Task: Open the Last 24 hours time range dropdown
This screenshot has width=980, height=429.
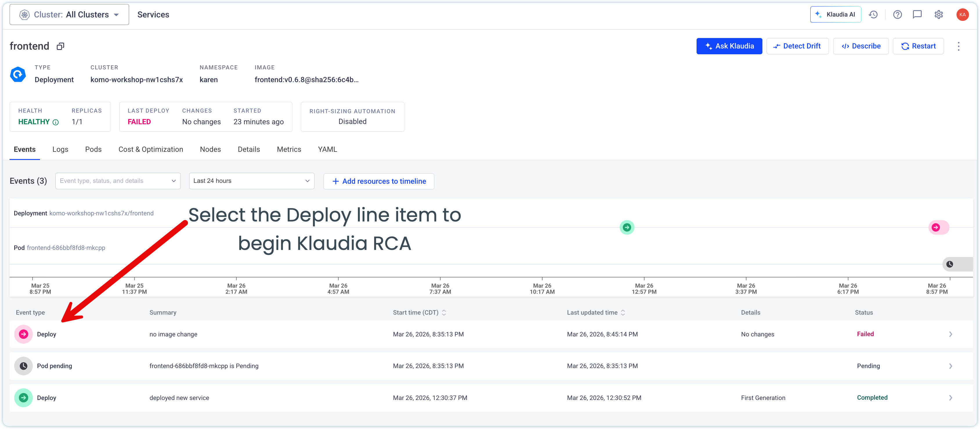Action: coord(252,181)
